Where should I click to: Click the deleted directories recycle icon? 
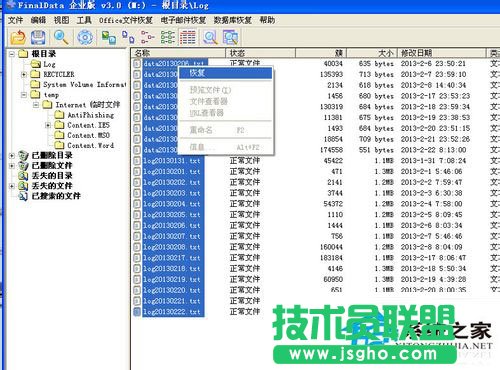click(23, 155)
